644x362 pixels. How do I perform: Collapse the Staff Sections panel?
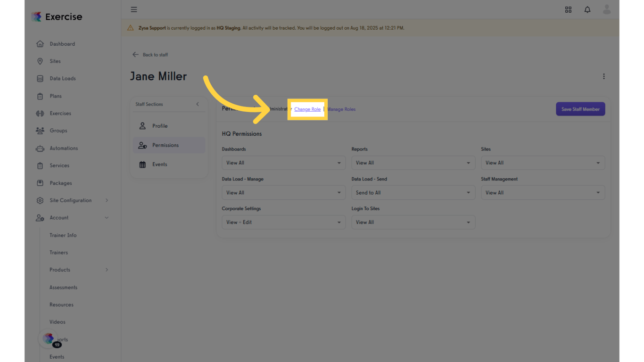pyautogui.click(x=198, y=104)
